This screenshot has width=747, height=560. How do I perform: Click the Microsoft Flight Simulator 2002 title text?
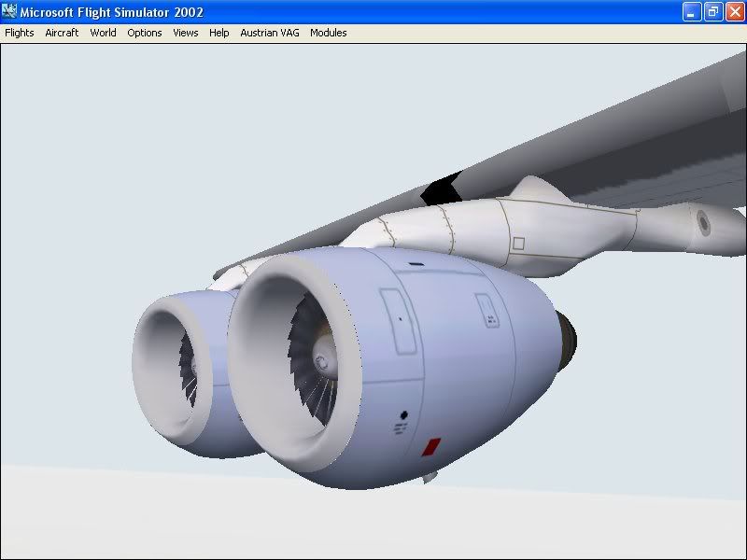pyautogui.click(x=115, y=12)
